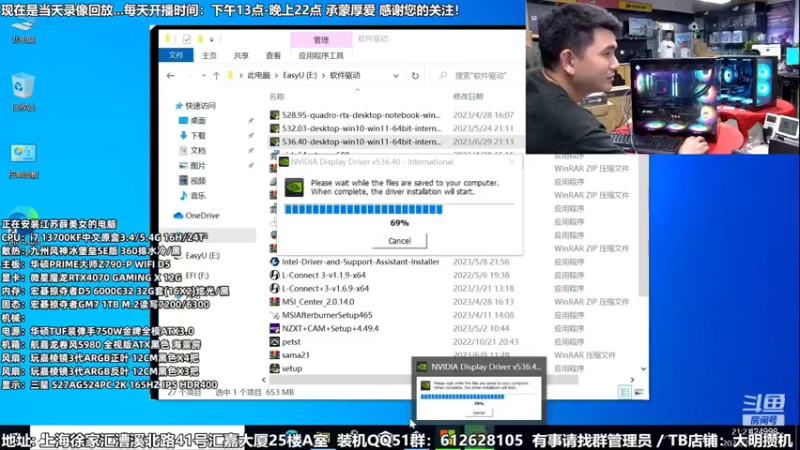Click the search 软件驱动 input field
The image size is (800, 450).
tap(480, 76)
